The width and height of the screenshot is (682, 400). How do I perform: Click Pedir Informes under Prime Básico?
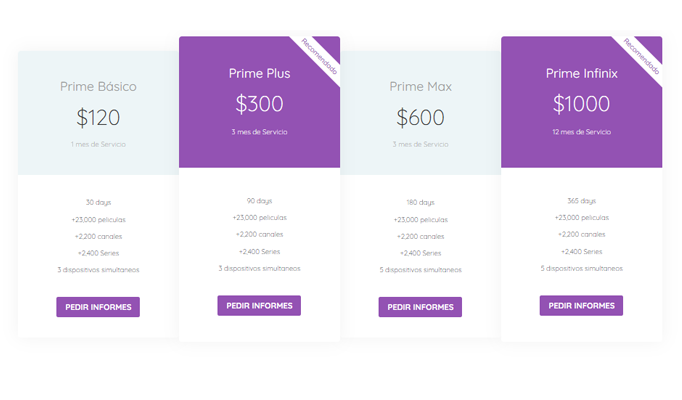pos(98,307)
